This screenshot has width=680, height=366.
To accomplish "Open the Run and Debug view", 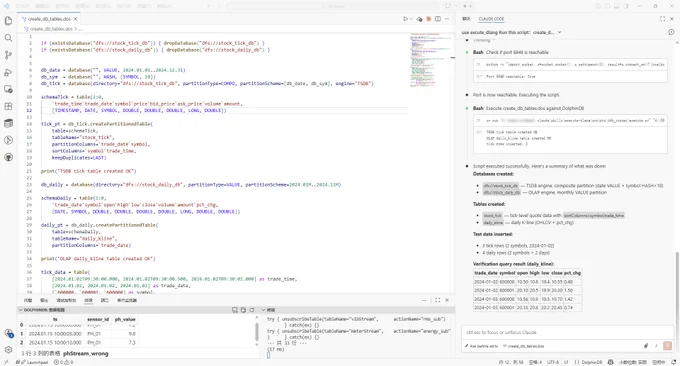I will click(x=8, y=72).
